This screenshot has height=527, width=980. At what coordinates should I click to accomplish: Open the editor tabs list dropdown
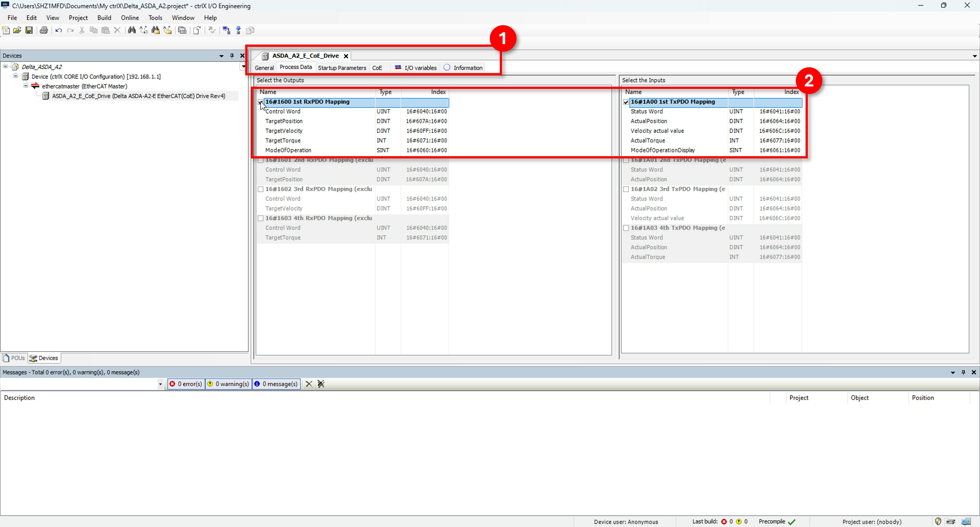975,56
